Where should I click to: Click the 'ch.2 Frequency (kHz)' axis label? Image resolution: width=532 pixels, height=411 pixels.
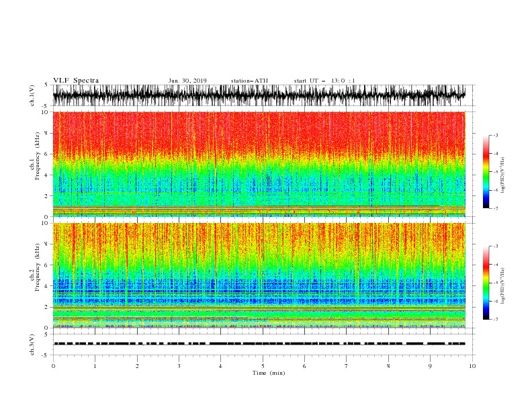[35, 267]
